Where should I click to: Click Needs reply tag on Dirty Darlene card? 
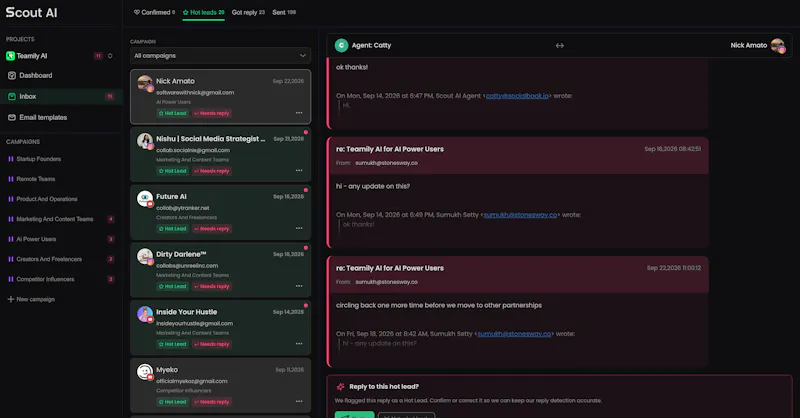click(212, 286)
